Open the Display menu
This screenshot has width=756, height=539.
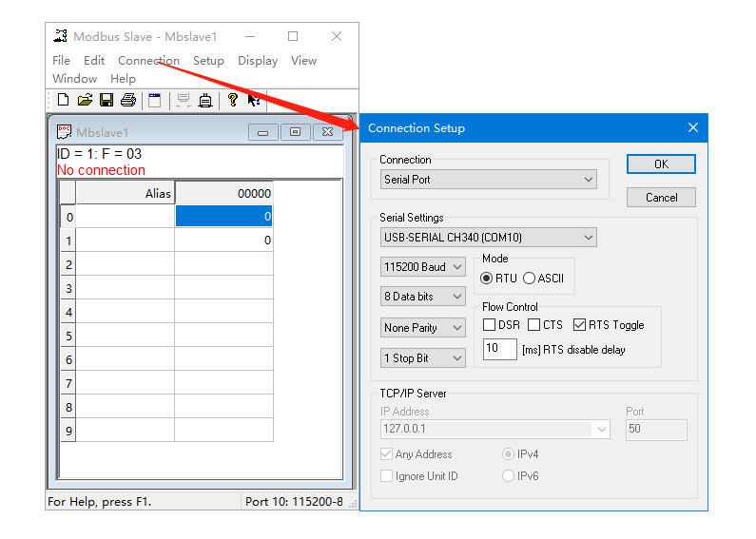click(258, 61)
